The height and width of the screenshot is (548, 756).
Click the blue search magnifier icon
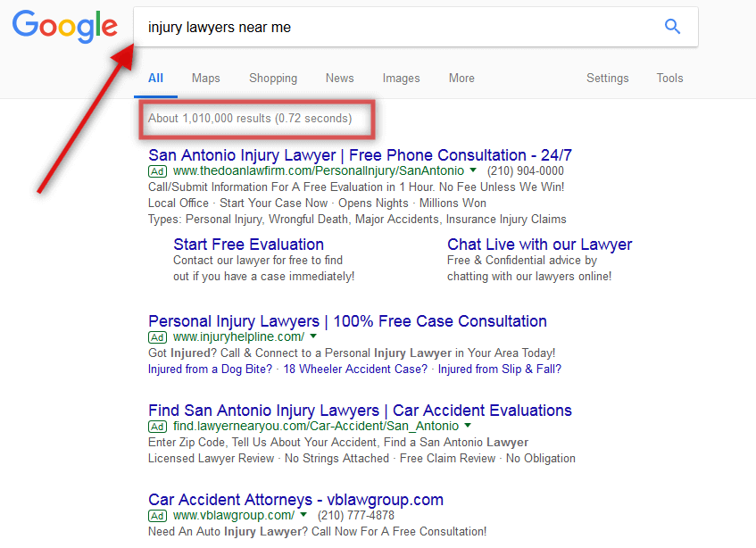click(x=672, y=27)
